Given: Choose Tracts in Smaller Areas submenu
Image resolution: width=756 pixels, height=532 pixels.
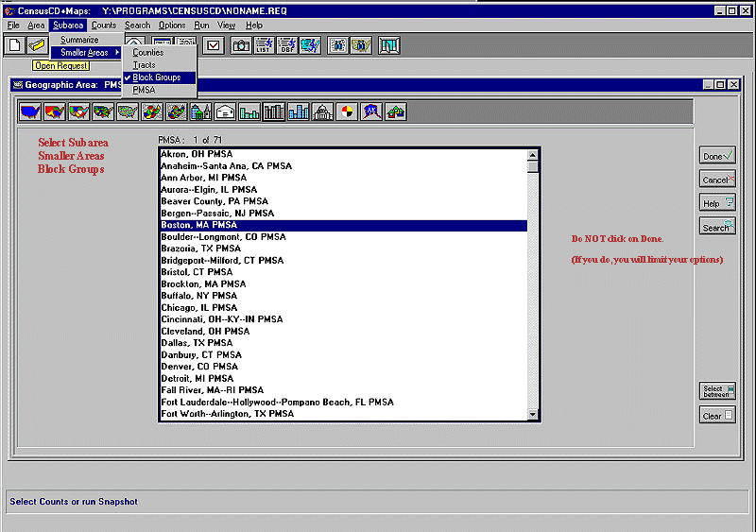Looking at the screenshot, I should 145,65.
